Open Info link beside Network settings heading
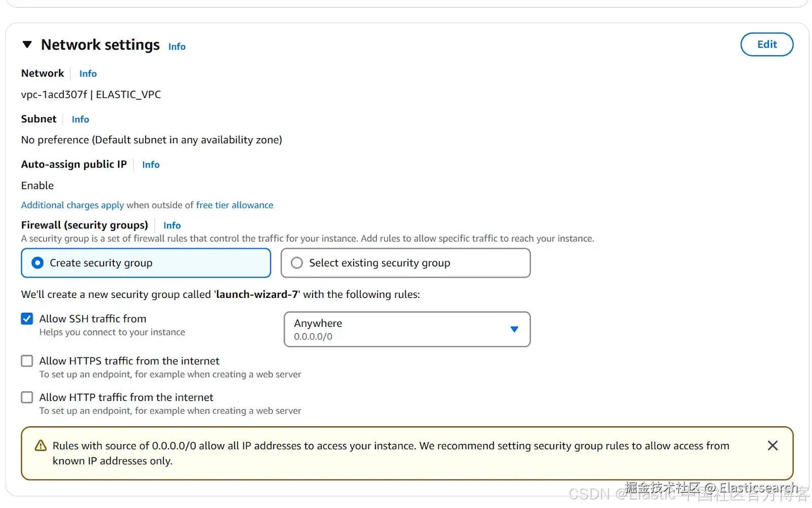Screen dimensions: 812x508 (177, 47)
